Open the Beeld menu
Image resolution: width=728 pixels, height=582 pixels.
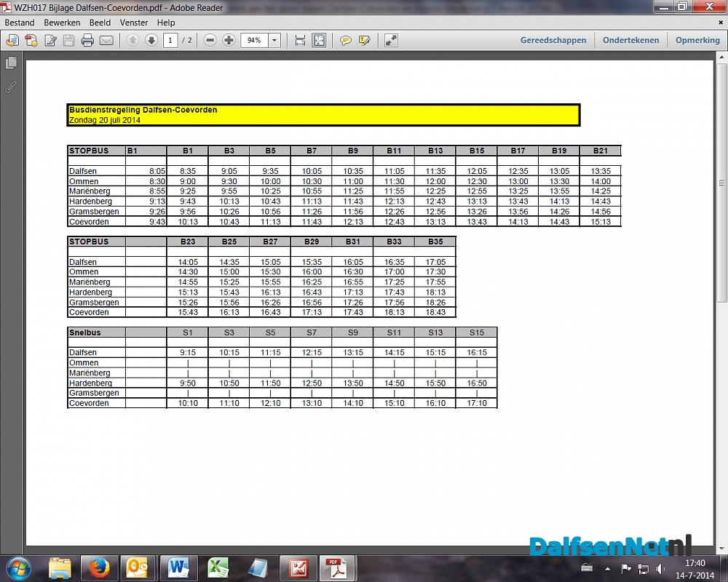(x=100, y=23)
